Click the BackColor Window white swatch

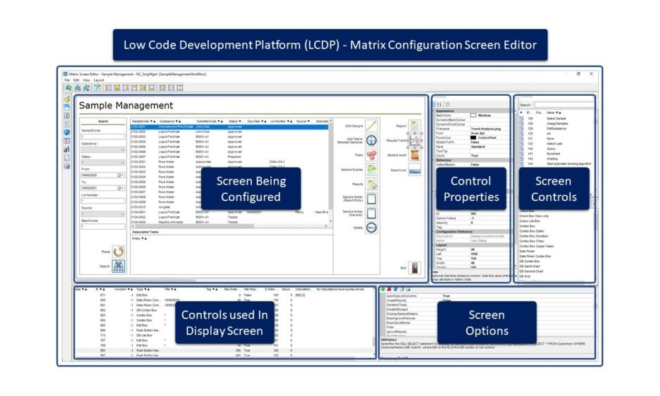pos(473,115)
